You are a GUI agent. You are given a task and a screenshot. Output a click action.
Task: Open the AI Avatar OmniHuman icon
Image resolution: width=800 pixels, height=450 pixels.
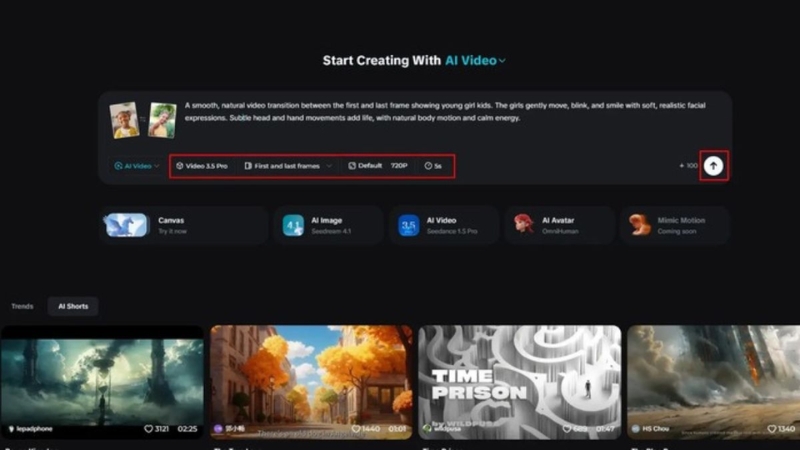[524, 224]
